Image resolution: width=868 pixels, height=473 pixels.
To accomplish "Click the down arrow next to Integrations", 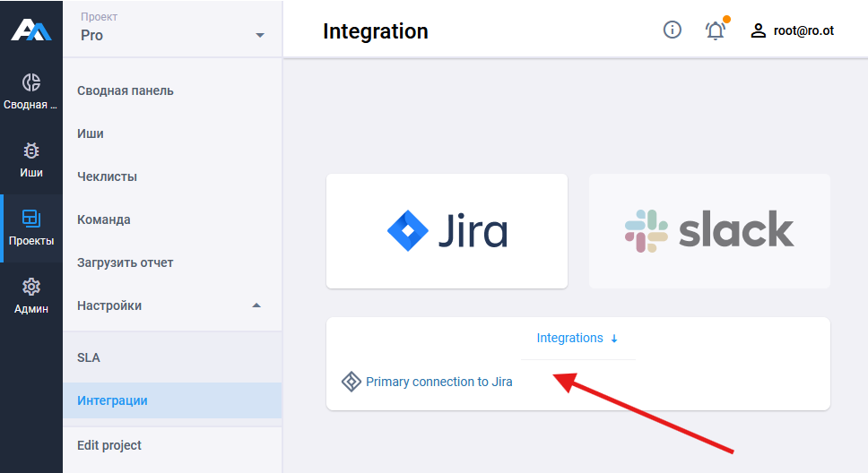I will tap(614, 339).
